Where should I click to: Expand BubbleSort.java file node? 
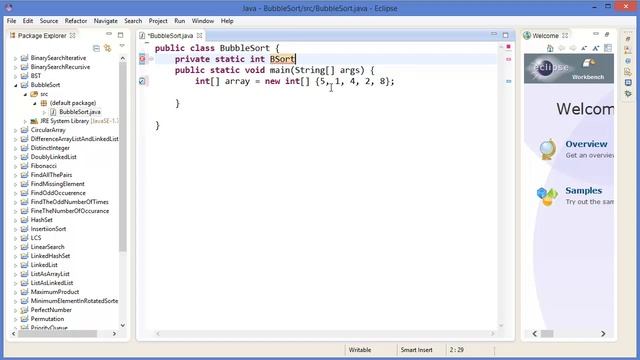tap(44, 112)
